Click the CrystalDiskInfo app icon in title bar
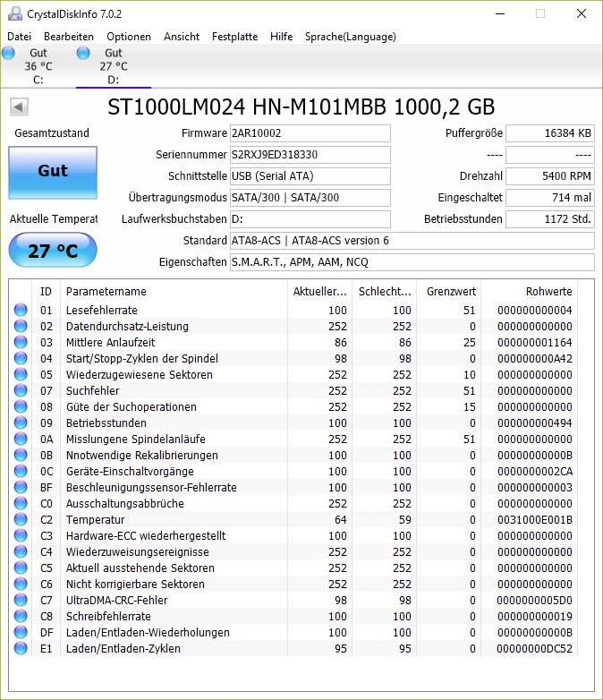Image resolution: width=603 pixels, height=700 pixels. (x=14, y=13)
